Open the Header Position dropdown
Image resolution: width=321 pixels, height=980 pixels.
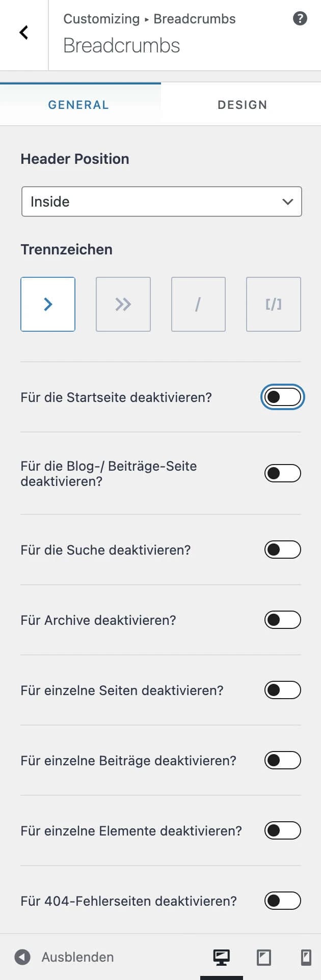click(162, 201)
